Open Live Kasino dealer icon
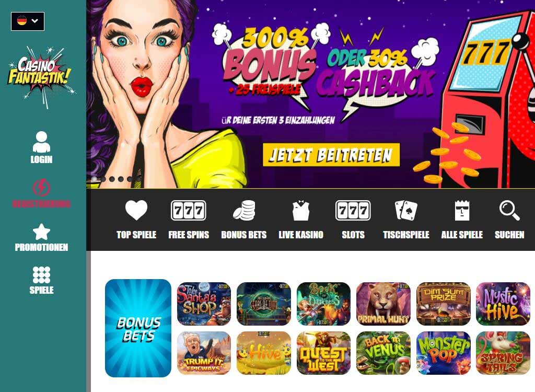Screen dimensions: 535x392 (x=300, y=210)
